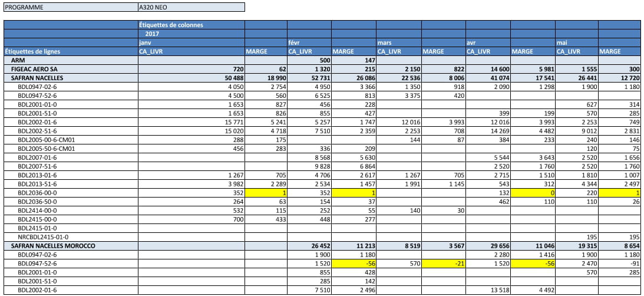Select the mars month header
This screenshot has width=644, height=296.
click(x=398, y=42)
